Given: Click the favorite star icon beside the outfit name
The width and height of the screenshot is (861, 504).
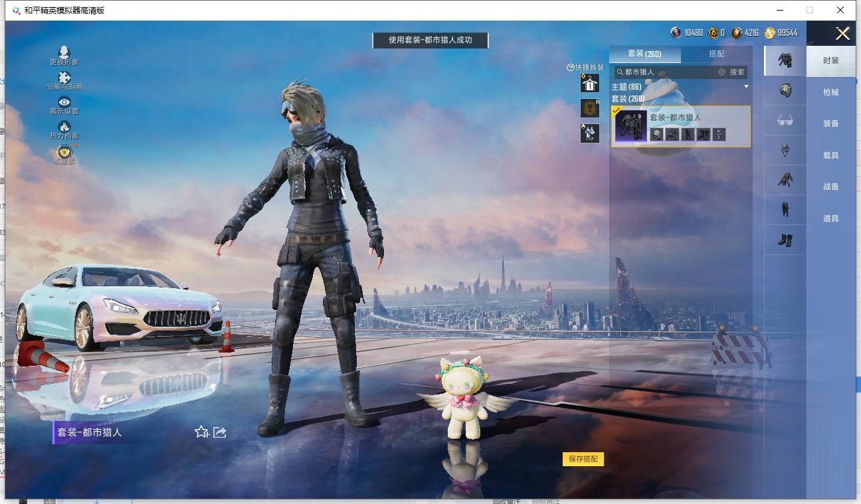Looking at the screenshot, I should [201, 432].
